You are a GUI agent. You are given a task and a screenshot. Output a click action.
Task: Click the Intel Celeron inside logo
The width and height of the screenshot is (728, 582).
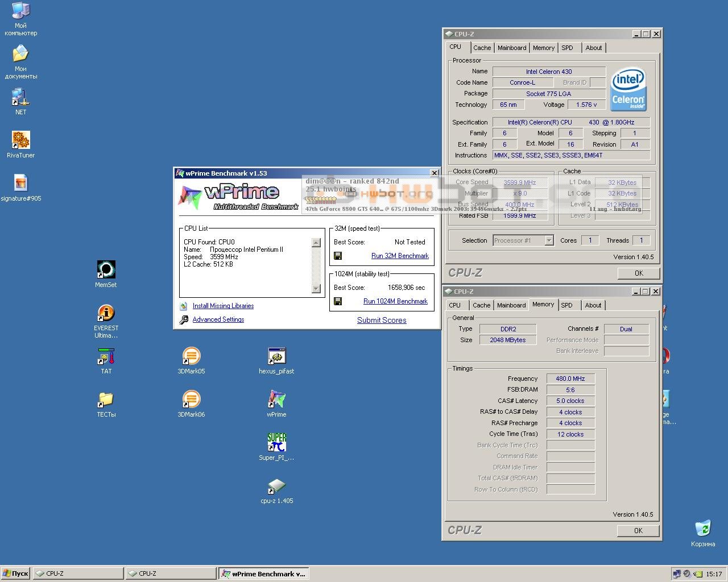pos(628,90)
